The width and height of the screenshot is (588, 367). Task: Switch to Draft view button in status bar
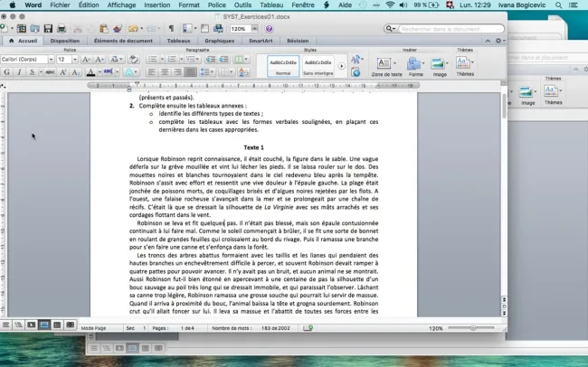5,325
